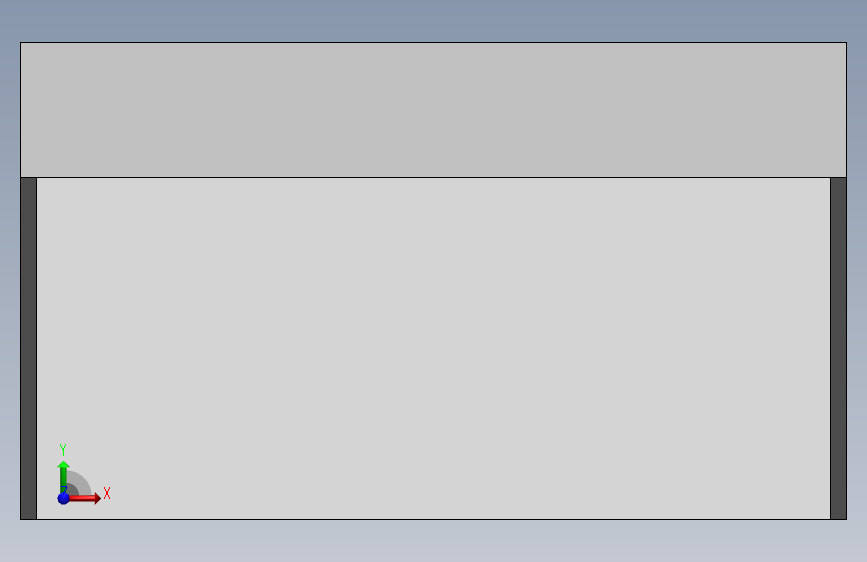867x562 pixels.
Task: Select the right dark vertical strip
Action: point(838,348)
